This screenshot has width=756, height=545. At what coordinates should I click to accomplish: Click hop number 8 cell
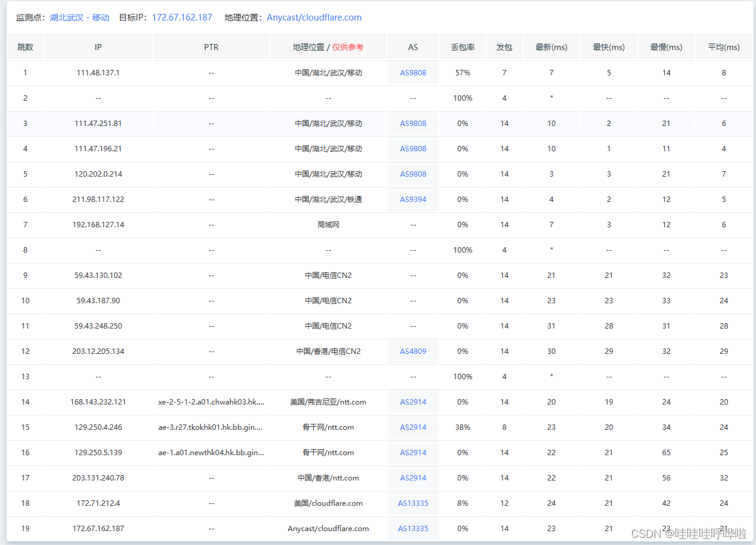[x=25, y=250]
